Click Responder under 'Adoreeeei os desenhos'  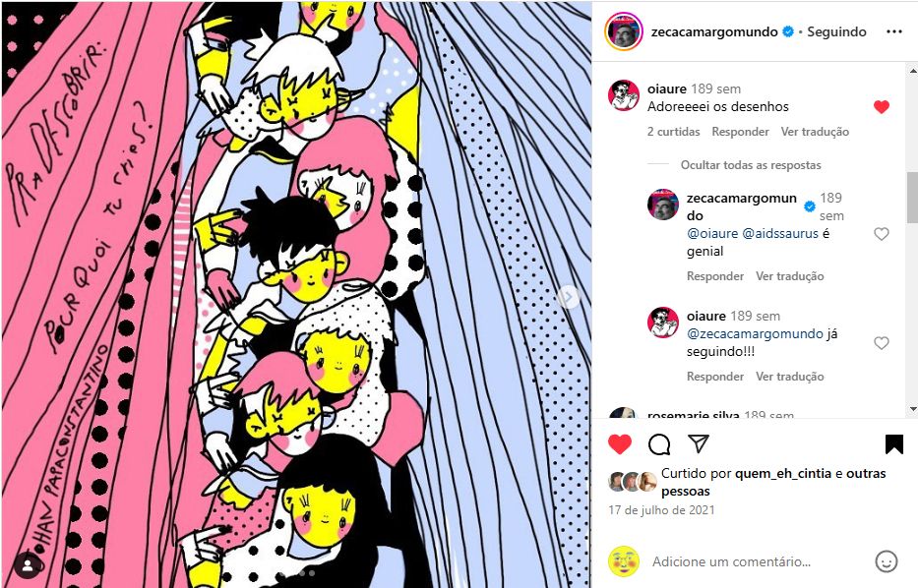(x=740, y=132)
